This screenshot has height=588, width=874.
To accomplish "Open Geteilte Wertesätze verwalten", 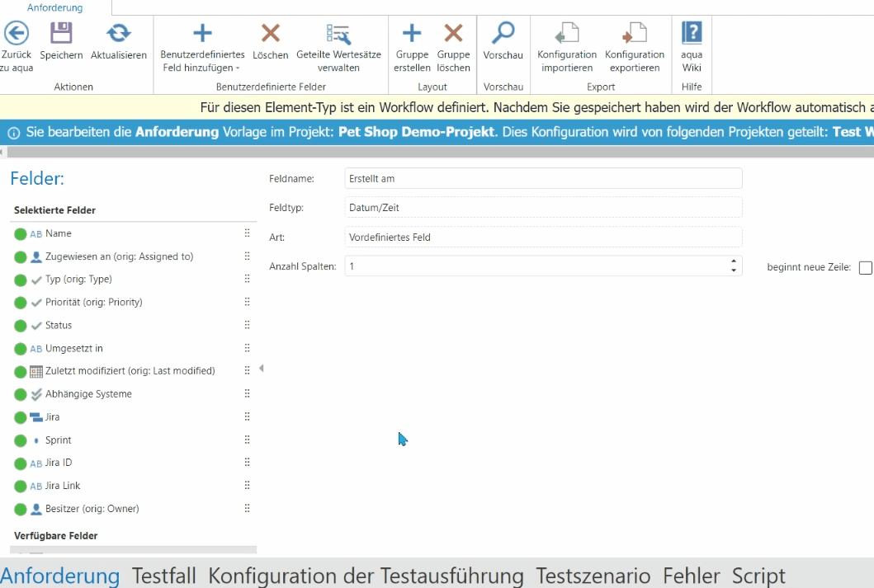I will [x=338, y=34].
